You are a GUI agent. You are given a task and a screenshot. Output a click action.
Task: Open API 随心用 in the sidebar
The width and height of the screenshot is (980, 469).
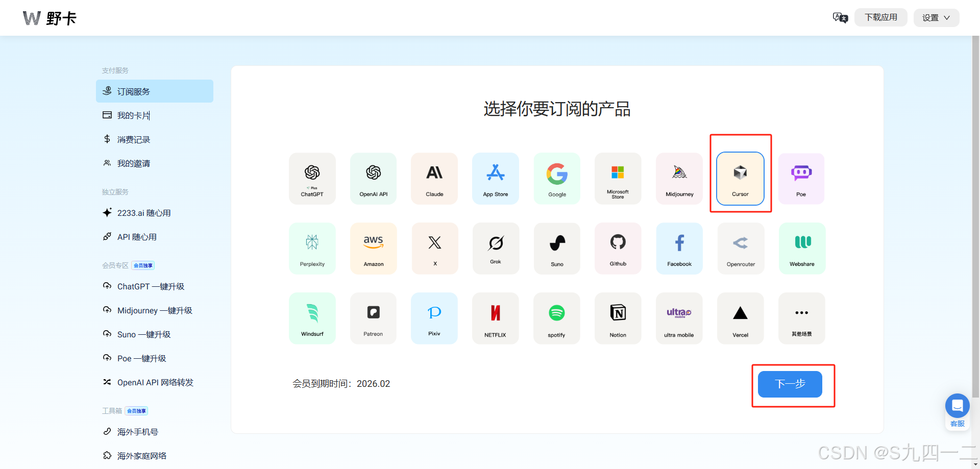tap(155, 237)
